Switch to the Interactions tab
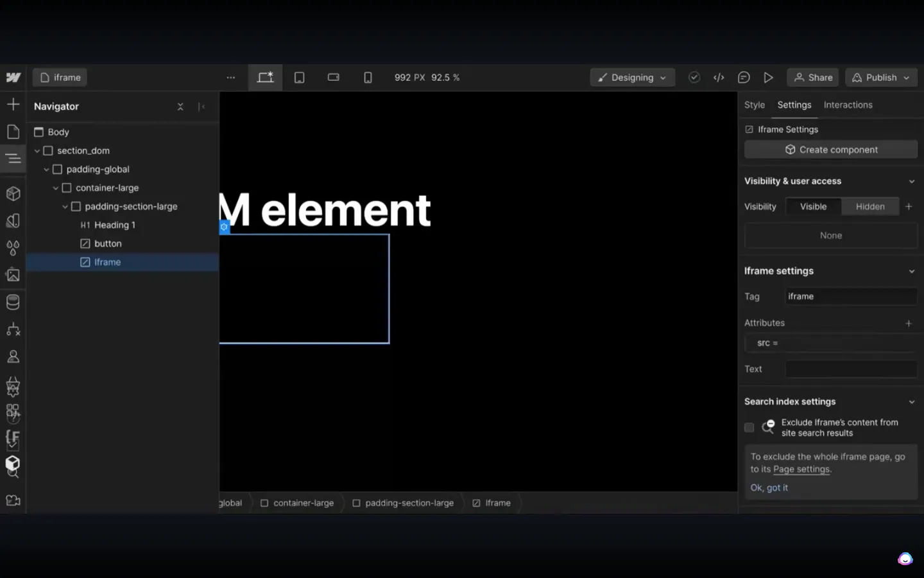This screenshot has width=924, height=578. click(x=848, y=105)
